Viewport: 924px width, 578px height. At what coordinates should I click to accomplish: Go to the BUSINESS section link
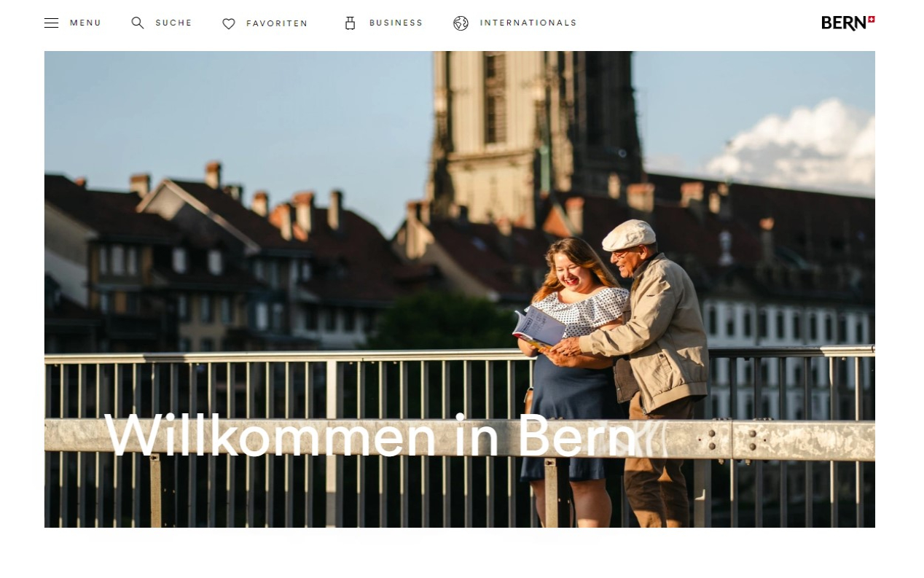pos(396,23)
